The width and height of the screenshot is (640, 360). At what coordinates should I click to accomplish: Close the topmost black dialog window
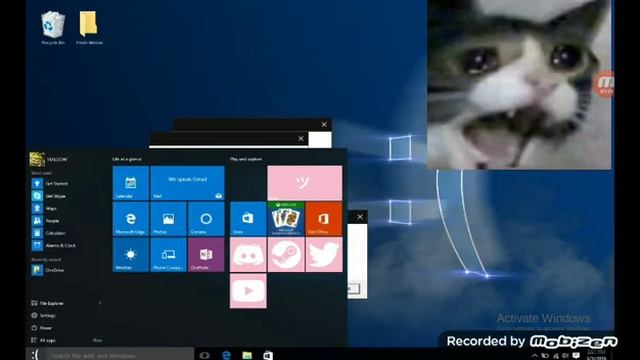(324, 124)
